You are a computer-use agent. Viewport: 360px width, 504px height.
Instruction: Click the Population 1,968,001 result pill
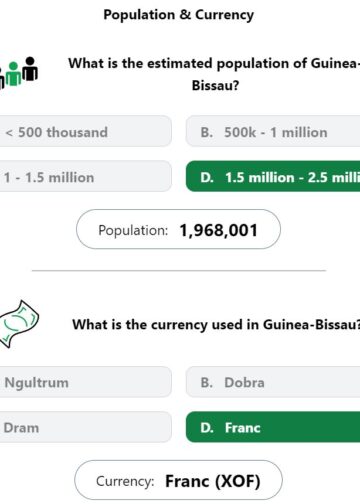pos(178,229)
